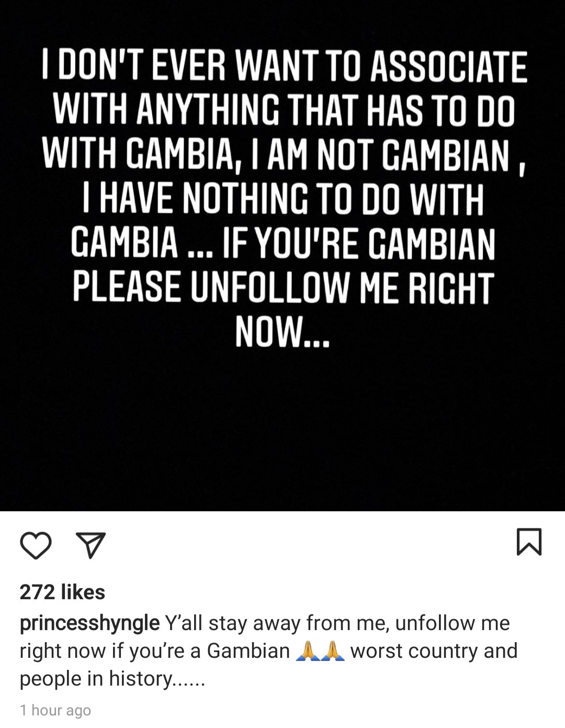565x728 pixels.
Task: Click the "1 hour ago" timestamp
Action: point(55,710)
